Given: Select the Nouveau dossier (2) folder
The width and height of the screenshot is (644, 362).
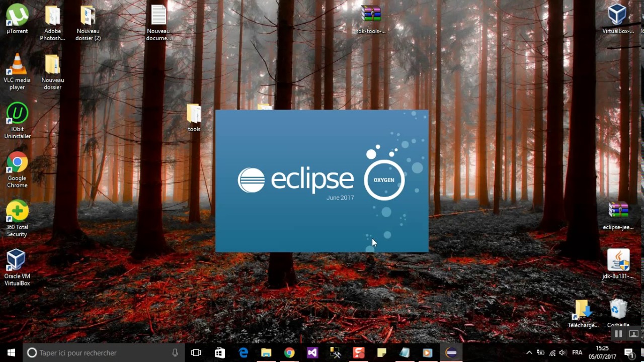Looking at the screenshot, I should pyautogui.click(x=88, y=23).
